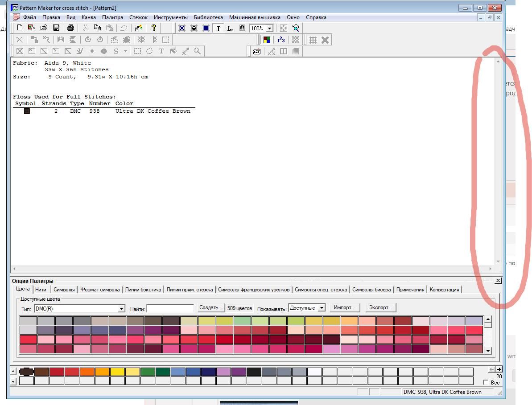Click the New pattern icon
532x405 pixels.
tap(20, 28)
